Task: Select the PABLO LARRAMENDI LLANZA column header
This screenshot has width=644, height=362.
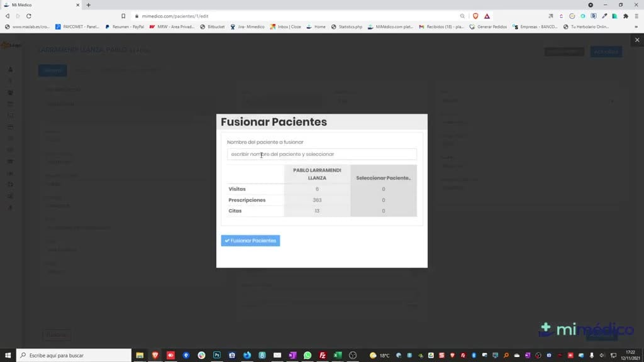Action: tap(317, 174)
